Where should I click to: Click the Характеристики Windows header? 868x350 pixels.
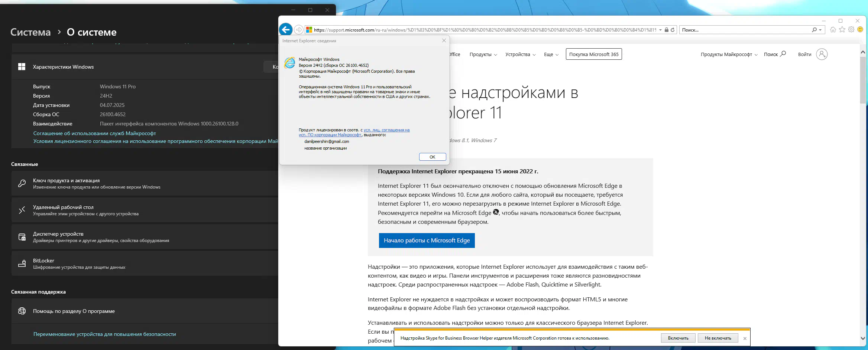(145, 67)
